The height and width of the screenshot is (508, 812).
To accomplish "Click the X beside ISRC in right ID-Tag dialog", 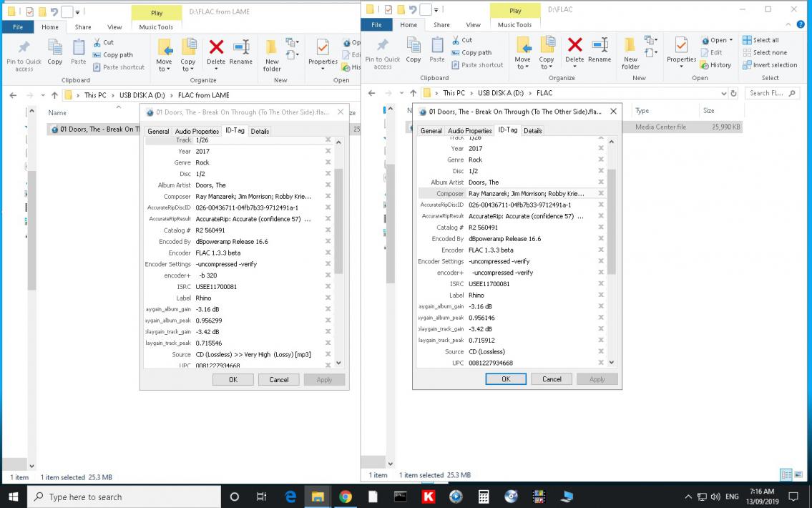I will (601, 284).
